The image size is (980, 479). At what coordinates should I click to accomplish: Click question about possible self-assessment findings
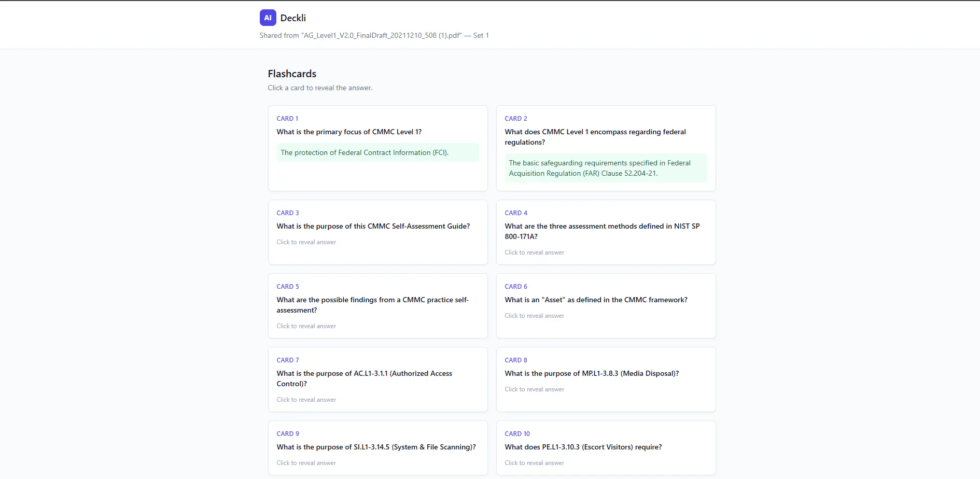(373, 305)
